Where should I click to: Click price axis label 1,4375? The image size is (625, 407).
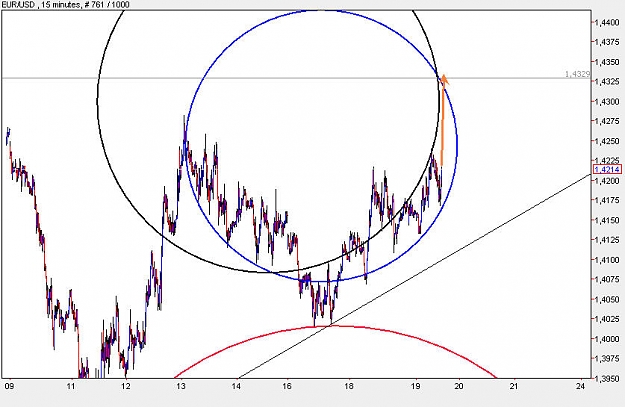(x=607, y=42)
